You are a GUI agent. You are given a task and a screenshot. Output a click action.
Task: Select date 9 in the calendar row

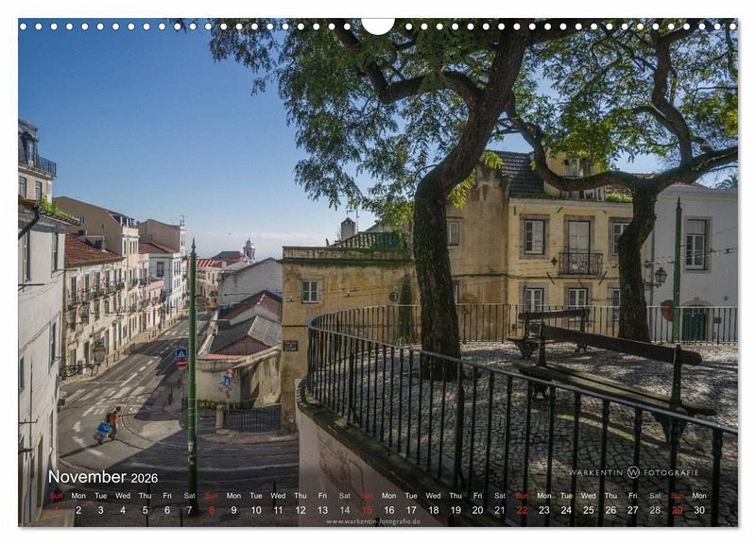tap(233, 510)
